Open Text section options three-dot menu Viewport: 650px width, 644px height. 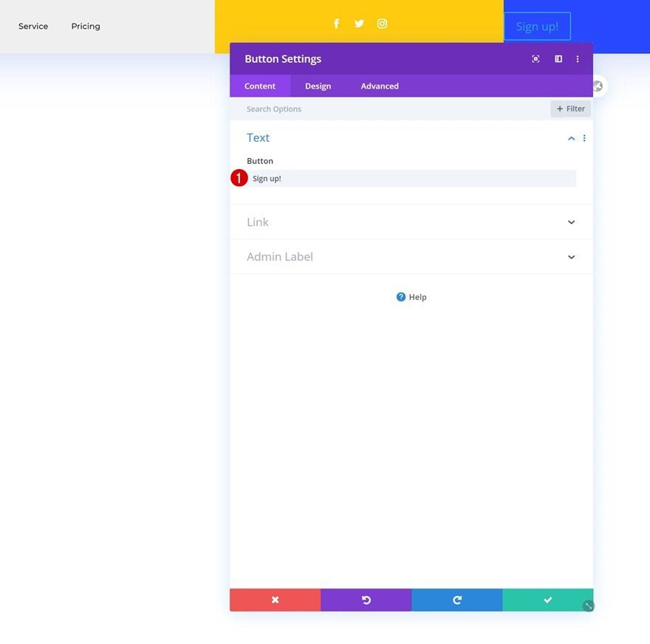584,138
